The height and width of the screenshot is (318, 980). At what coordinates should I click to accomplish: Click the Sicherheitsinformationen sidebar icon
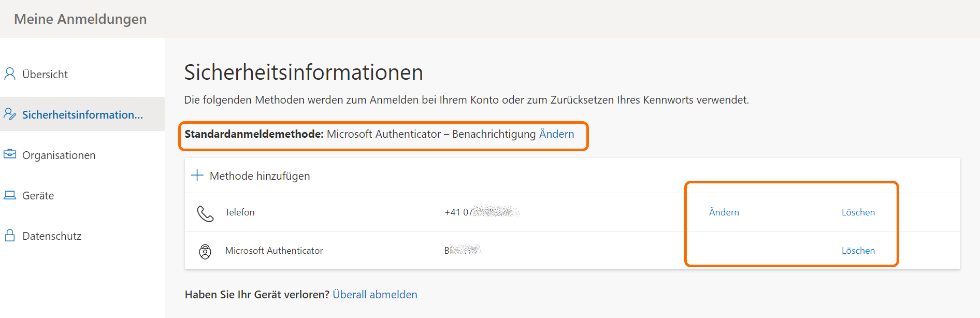(10, 114)
